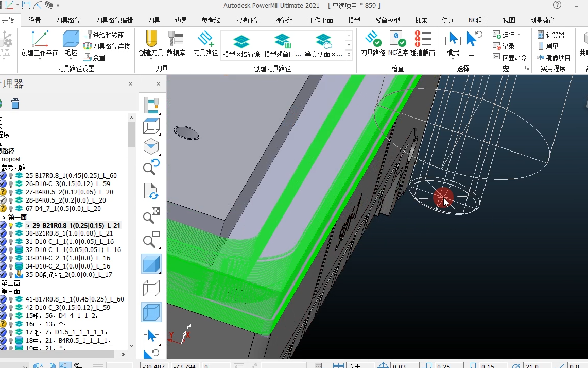Click Echo Commands (回显命令) button

510,57
